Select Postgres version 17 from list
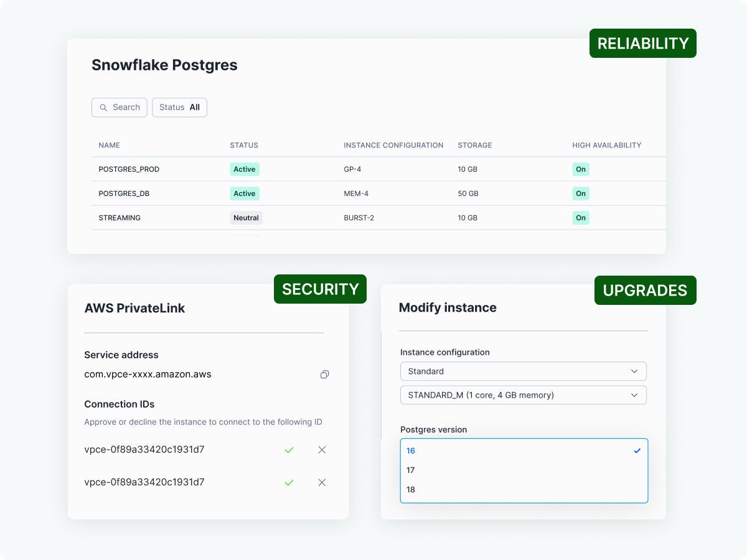 (x=411, y=470)
